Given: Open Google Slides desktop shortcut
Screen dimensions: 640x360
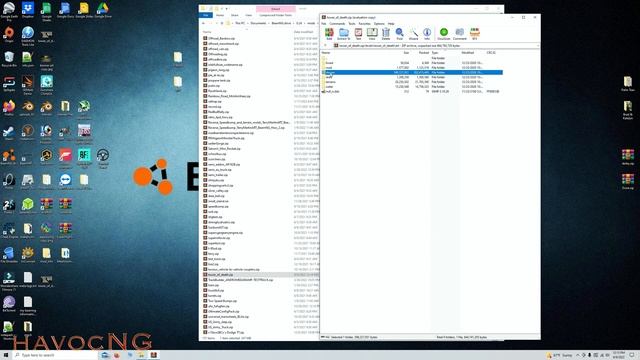Looking at the screenshot, I should (84, 10).
